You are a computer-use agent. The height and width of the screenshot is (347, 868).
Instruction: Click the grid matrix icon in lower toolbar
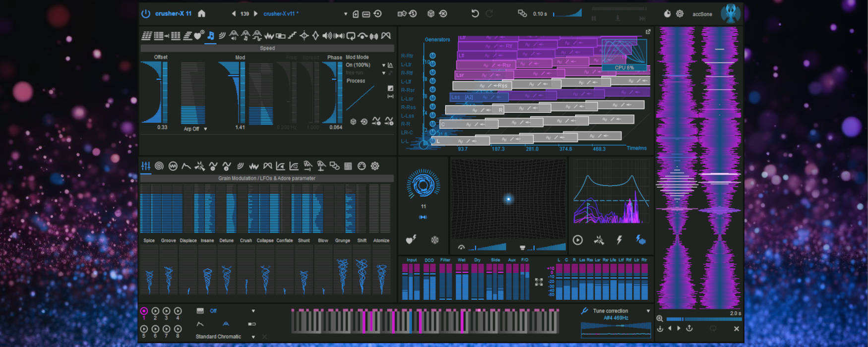348,166
